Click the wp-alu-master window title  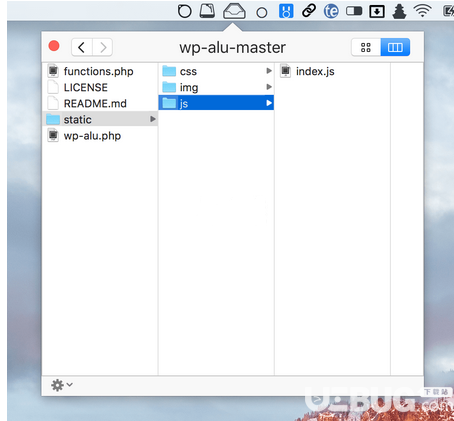232,48
